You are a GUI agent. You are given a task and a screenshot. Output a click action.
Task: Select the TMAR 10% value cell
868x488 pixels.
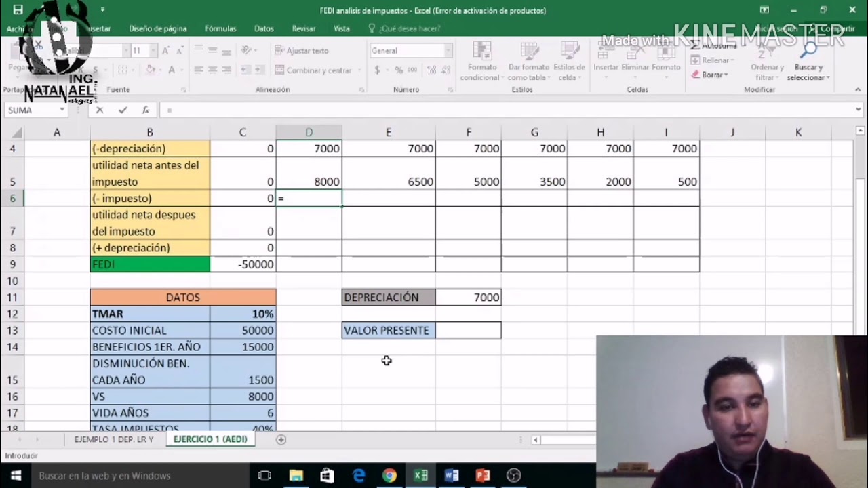tap(243, 314)
